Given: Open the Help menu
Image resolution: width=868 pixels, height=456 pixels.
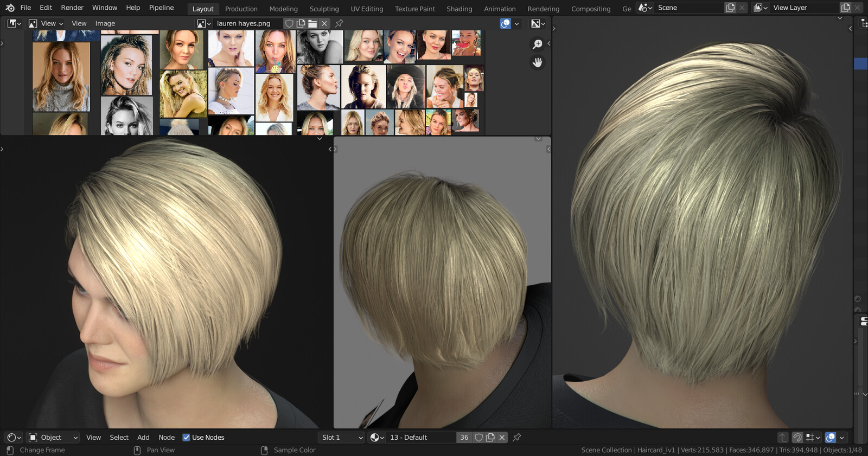Looking at the screenshot, I should [x=133, y=8].
